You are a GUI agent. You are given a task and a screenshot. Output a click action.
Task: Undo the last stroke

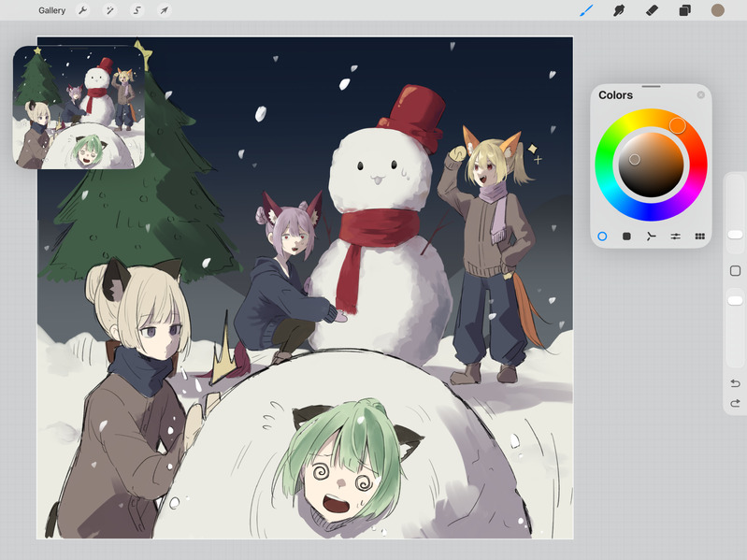point(735,383)
